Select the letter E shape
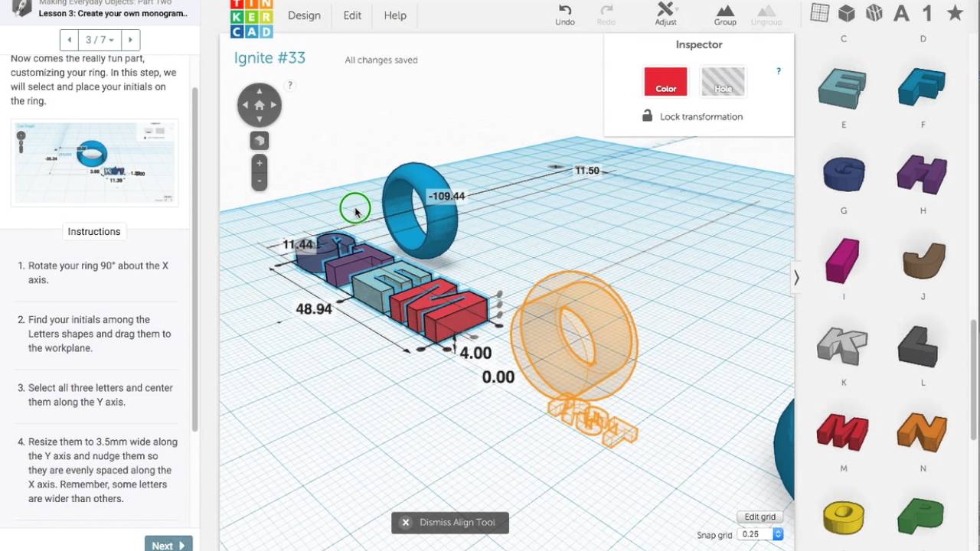 point(843,88)
